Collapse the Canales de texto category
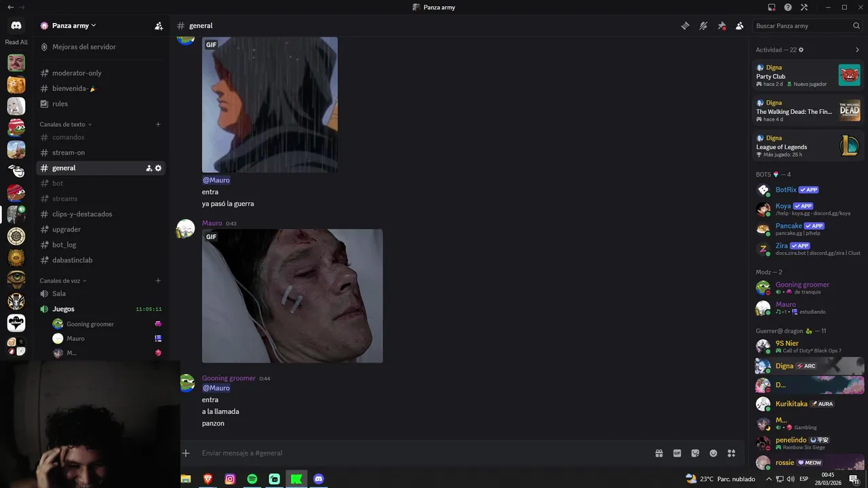This screenshot has width=868, height=488. tap(66, 125)
